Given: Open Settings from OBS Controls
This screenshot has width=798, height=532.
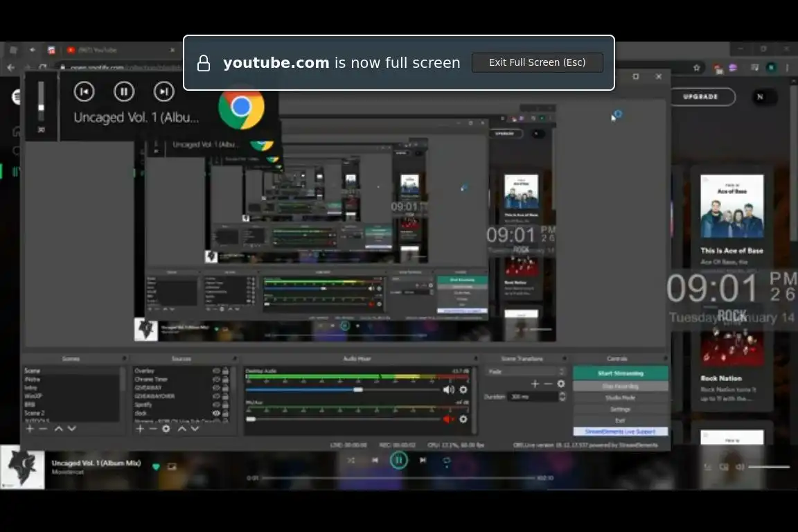Looking at the screenshot, I should (621, 409).
